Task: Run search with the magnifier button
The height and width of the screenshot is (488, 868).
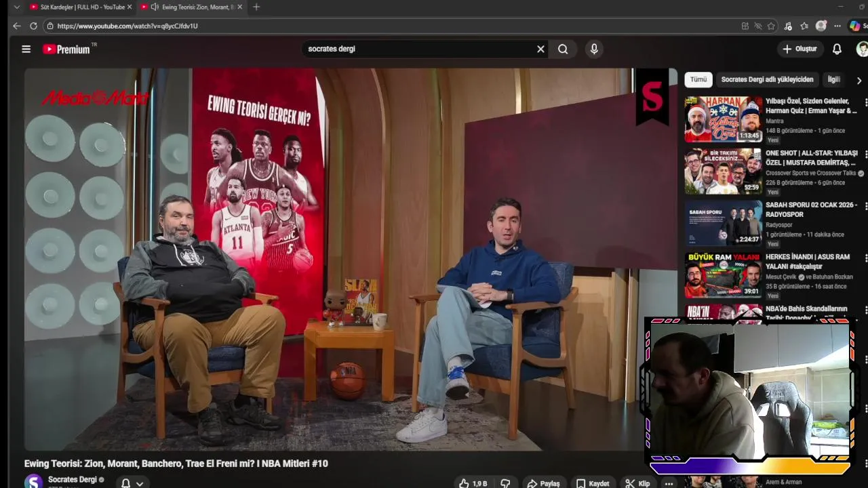Action: [x=563, y=49]
